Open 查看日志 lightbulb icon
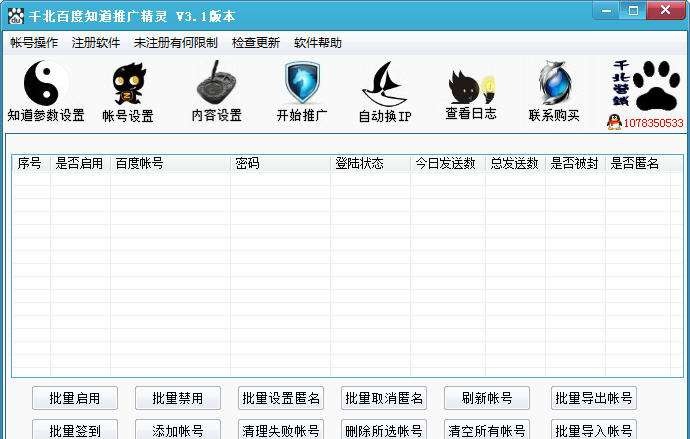The width and height of the screenshot is (690, 439). tap(471, 87)
